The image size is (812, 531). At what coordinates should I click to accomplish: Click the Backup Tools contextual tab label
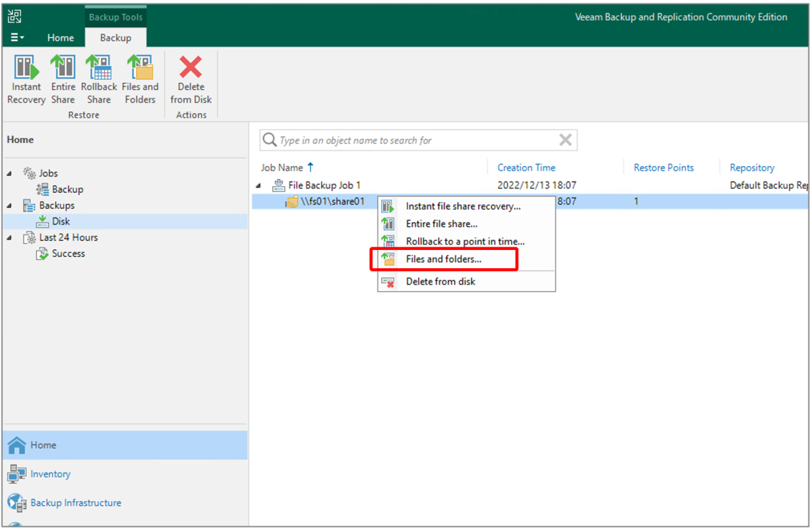(x=116, y=17)
